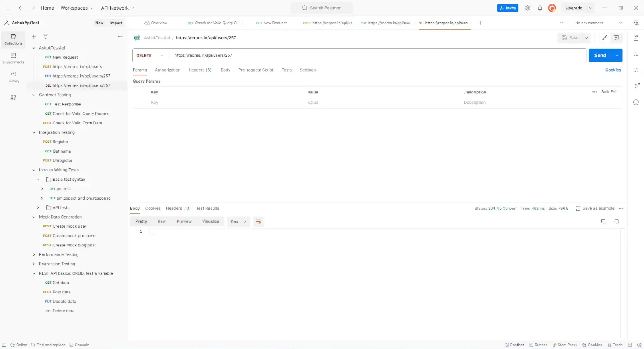Toggle line wrap in response viewer

pos(258,222)
